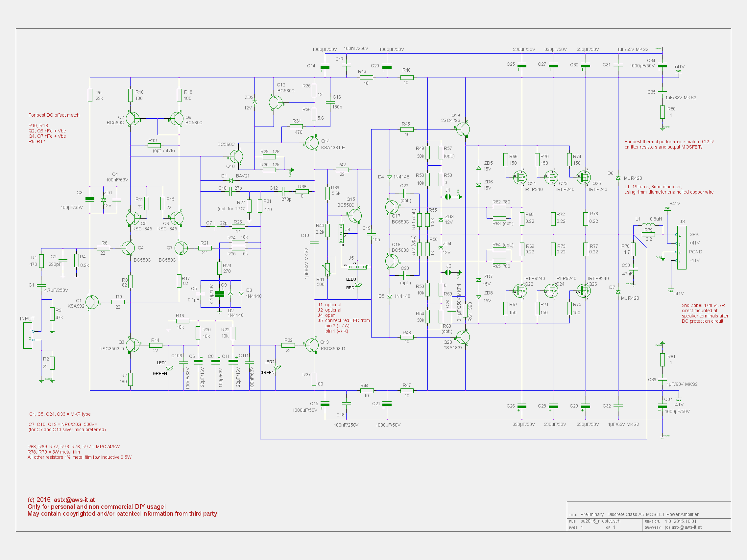The width and height of the screenshot is (747, 560).
Task: Select the LED1 GREEN diode symbol
Action: [168, 368]
